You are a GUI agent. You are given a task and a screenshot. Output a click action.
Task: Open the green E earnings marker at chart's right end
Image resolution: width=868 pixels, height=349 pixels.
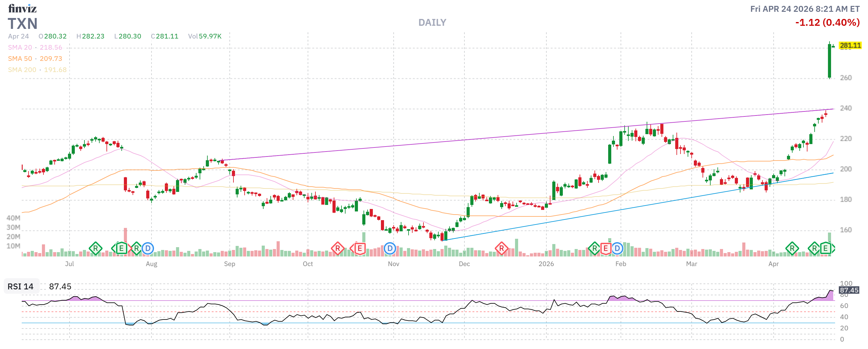click(x=825, y=249)
